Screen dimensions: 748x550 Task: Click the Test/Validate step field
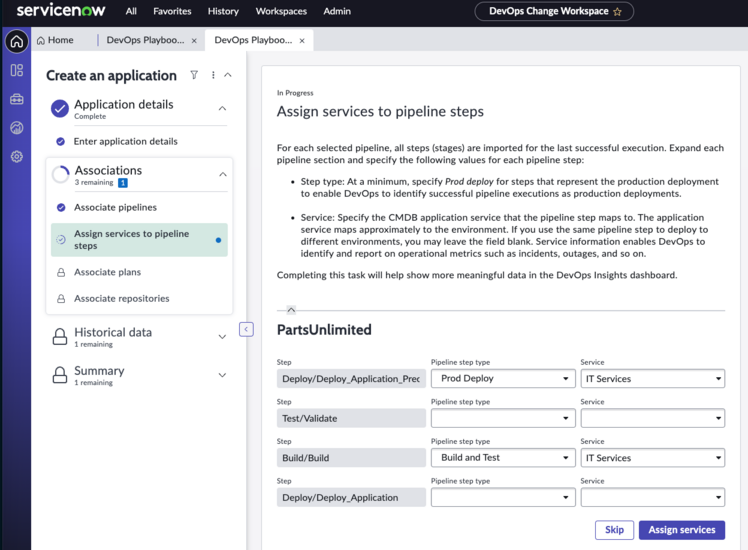coord(351,418)
